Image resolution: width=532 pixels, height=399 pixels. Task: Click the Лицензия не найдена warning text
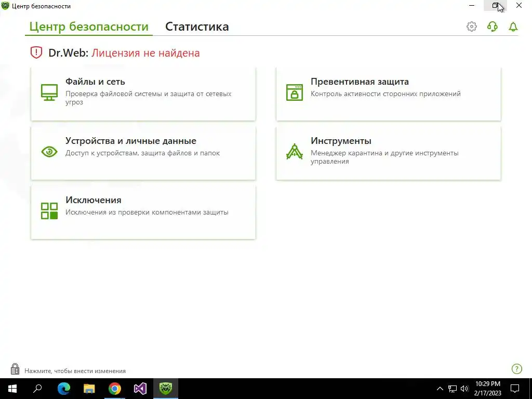[145, 53]
